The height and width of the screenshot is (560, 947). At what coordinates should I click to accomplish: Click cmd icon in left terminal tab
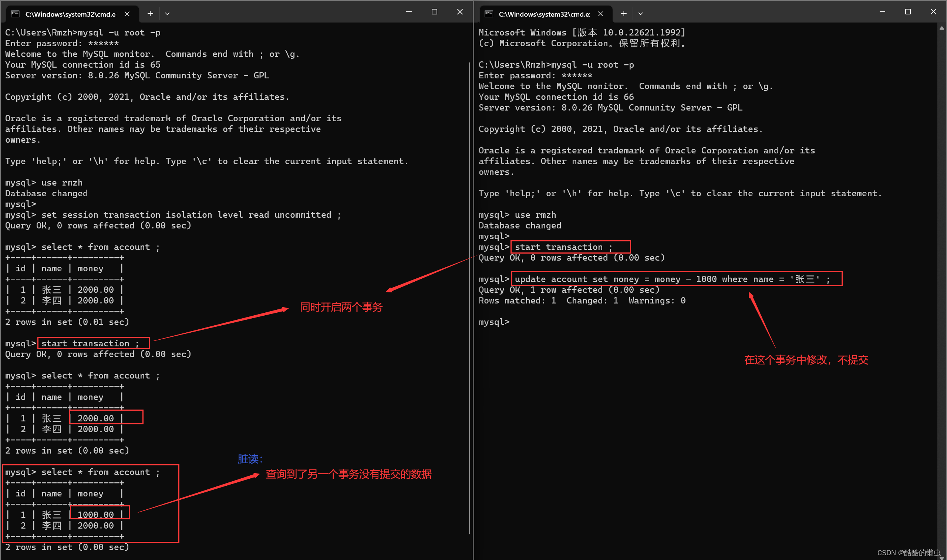15,14
